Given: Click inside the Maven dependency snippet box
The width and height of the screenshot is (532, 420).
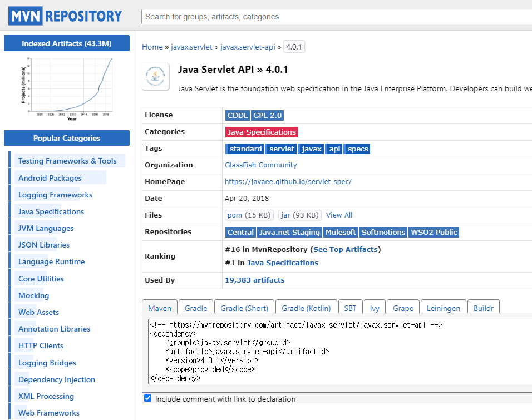Looking at the screenshot, I should 340,351.
